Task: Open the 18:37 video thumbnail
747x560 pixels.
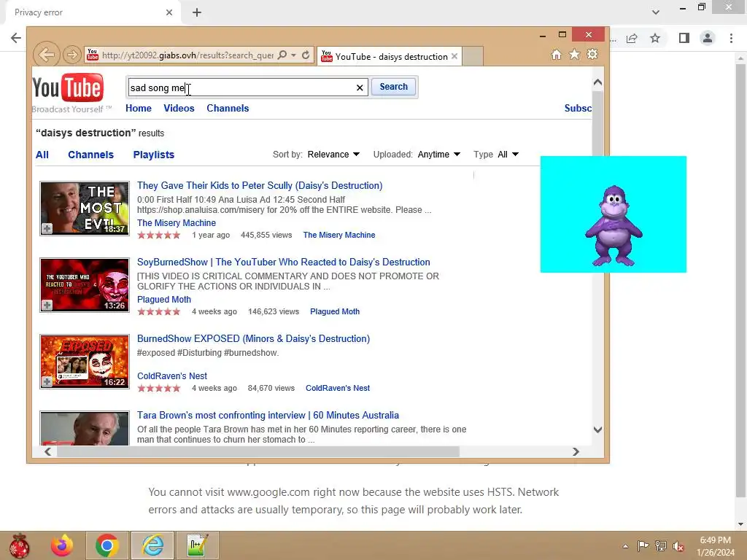Action: pos(85,209)
